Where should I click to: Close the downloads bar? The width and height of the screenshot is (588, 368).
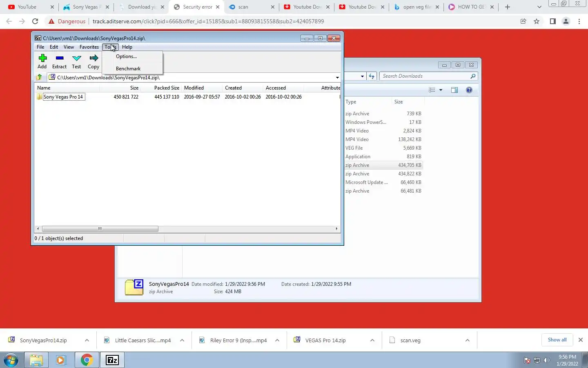click(581, 340)
